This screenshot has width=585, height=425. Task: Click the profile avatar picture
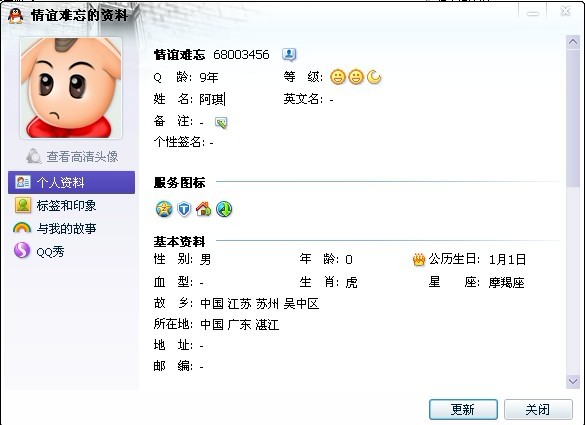coord(71,88)
